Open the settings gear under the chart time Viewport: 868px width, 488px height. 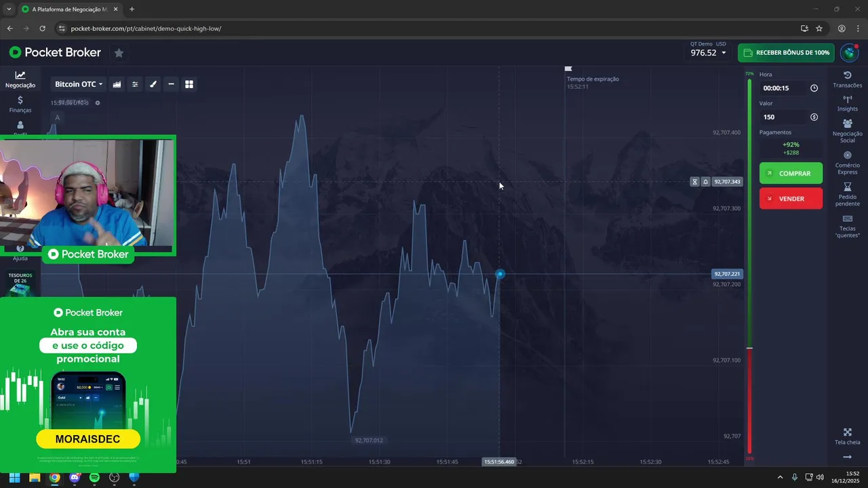point(98,103)
